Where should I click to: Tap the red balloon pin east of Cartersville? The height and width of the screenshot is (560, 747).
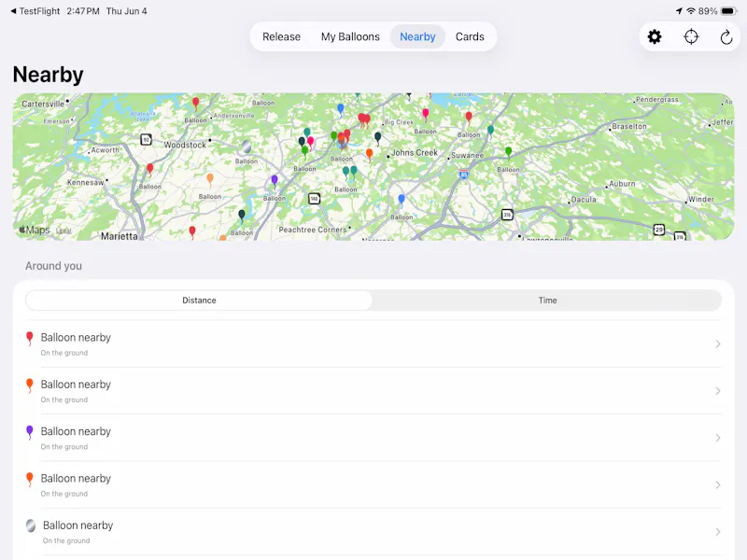[195, 104]
